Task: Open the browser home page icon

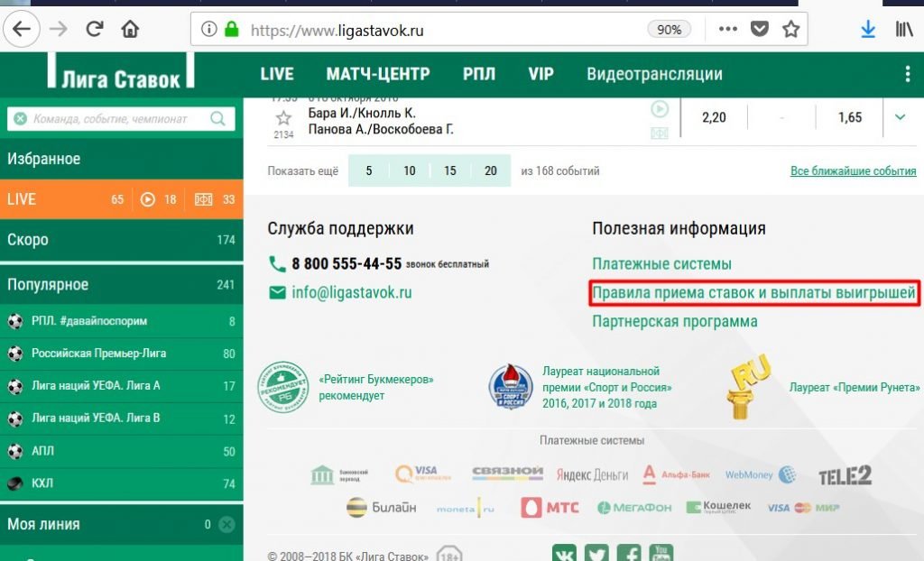Action: [130, 29]
